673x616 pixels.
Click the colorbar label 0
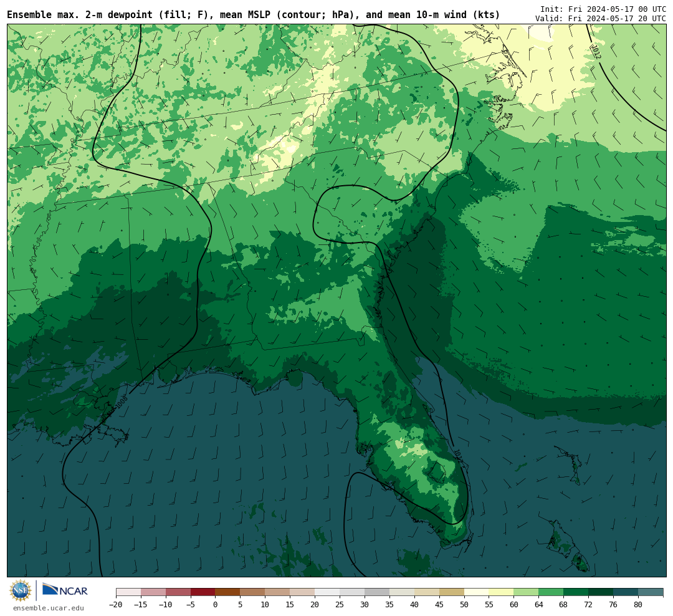215,604
